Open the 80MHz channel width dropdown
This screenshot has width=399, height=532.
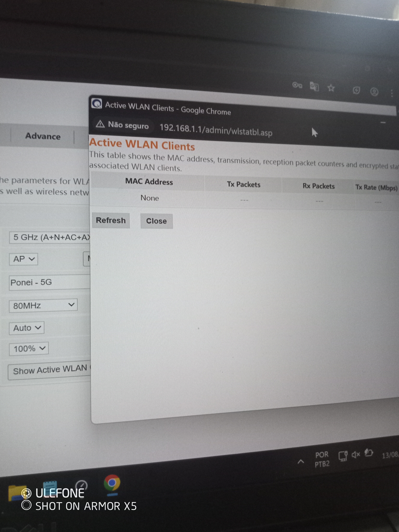coord(43,305)
